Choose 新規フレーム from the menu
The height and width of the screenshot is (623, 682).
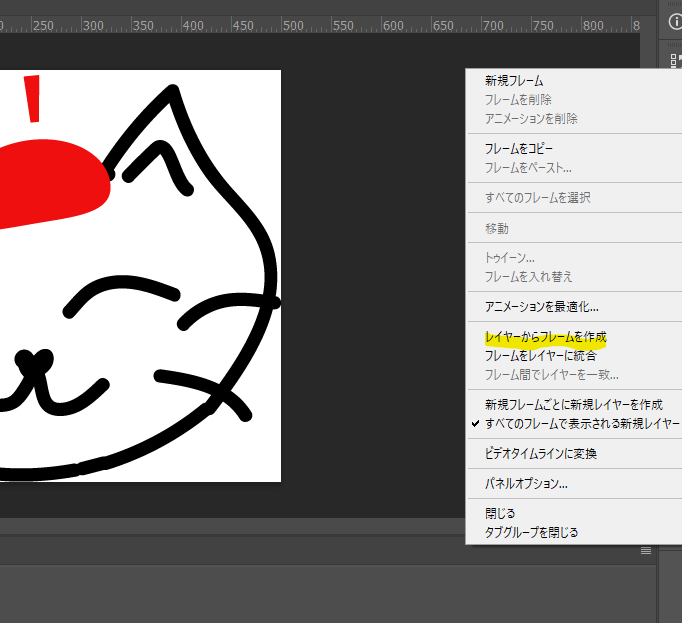(x=514, y=81)
